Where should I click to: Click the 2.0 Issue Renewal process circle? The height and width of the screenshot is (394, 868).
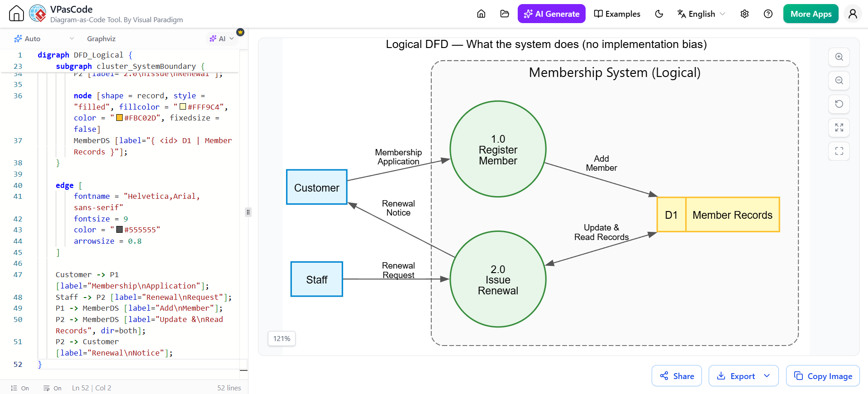coord(498,279)
